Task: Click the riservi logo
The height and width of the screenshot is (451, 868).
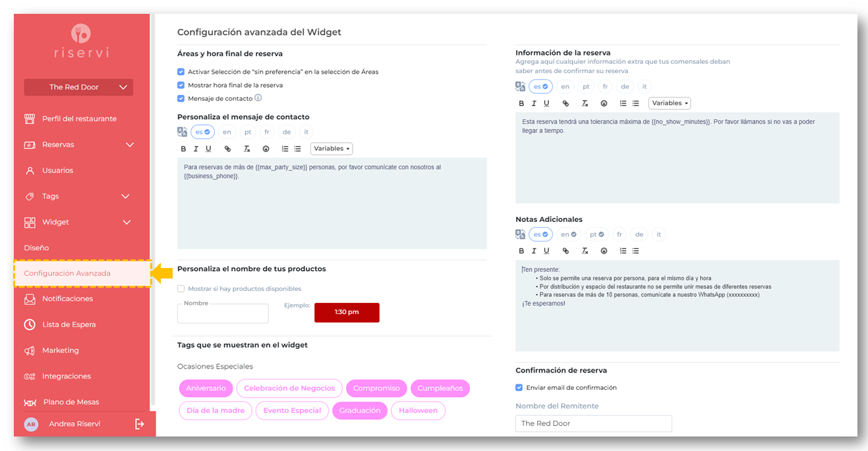Action: coord(82,41)
